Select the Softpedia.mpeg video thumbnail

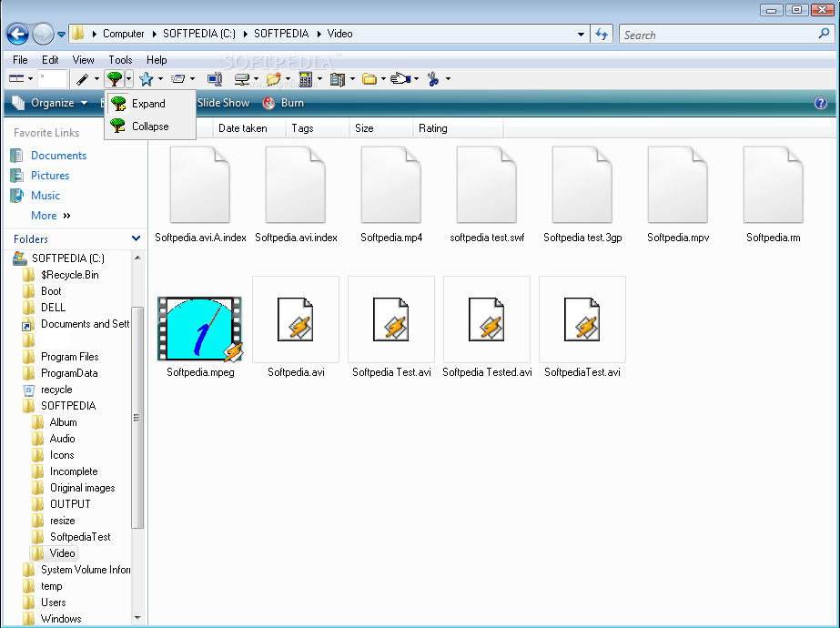point(200,329)
